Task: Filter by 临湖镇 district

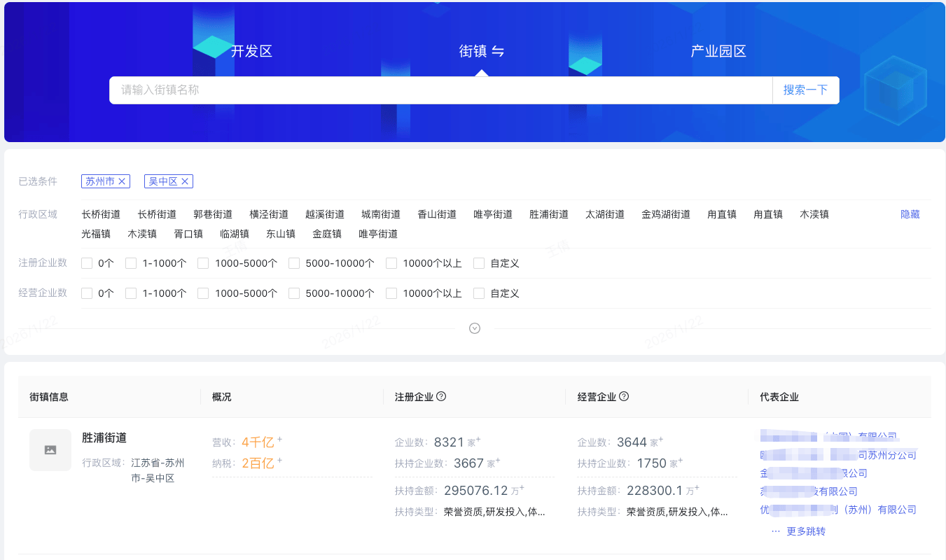Action: point(235,234)
